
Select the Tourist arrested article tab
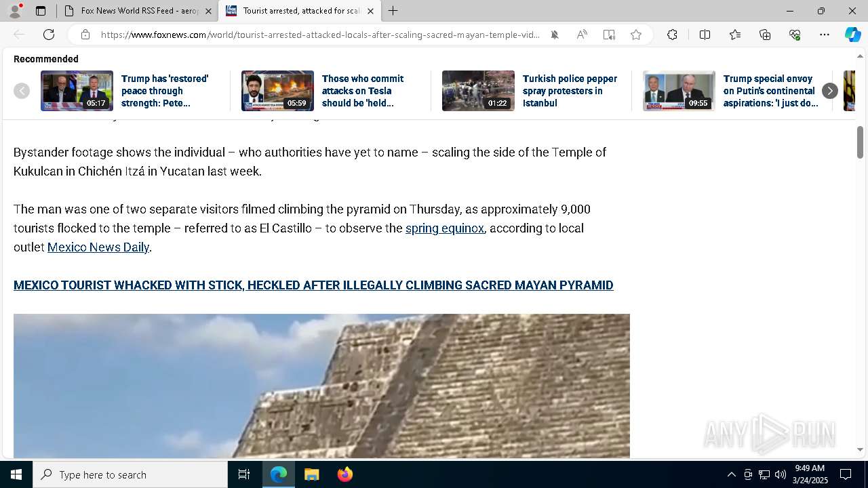299,11
